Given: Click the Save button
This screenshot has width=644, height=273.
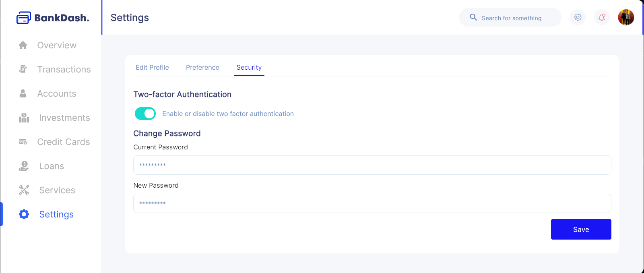Looking at the screenshot, I should 581,229.
